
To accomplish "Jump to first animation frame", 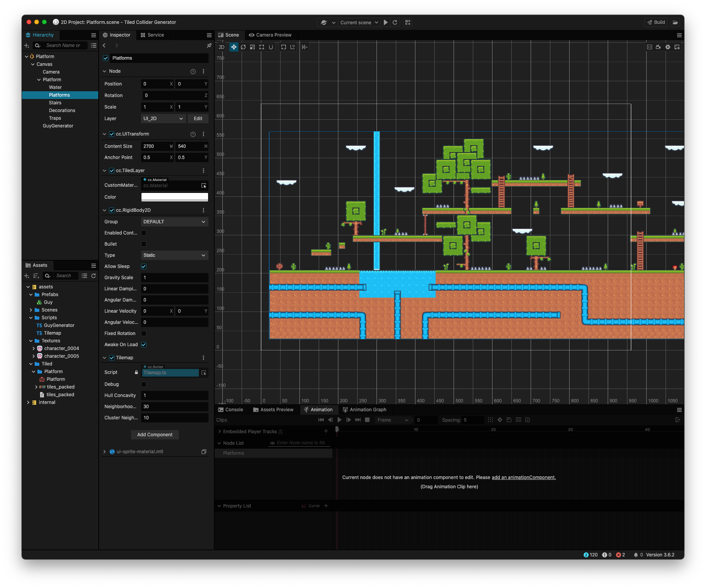I will [321, 420].
